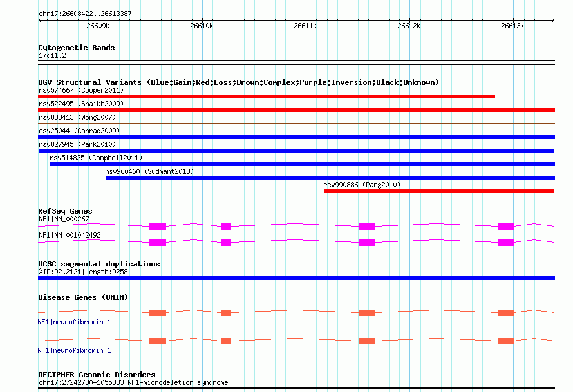Click the 26610k ruler tick label

(202, 26)
